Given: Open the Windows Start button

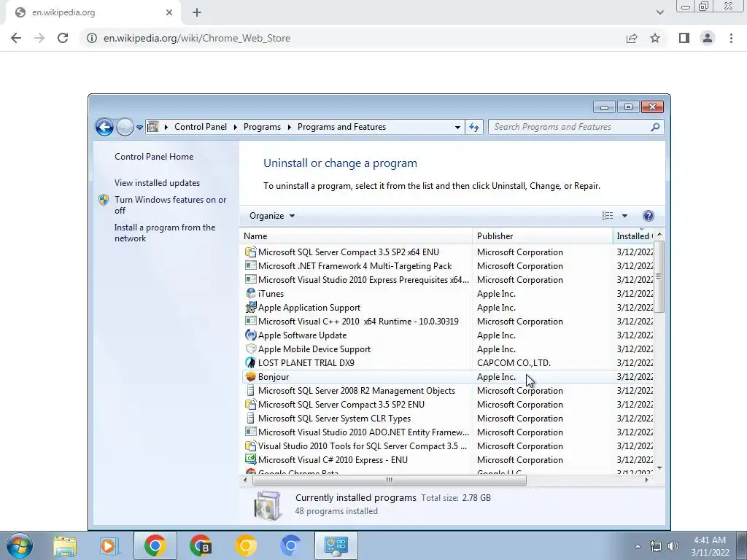Looking at the screenshot, I should pyautogui.click(x=20, y=545).
